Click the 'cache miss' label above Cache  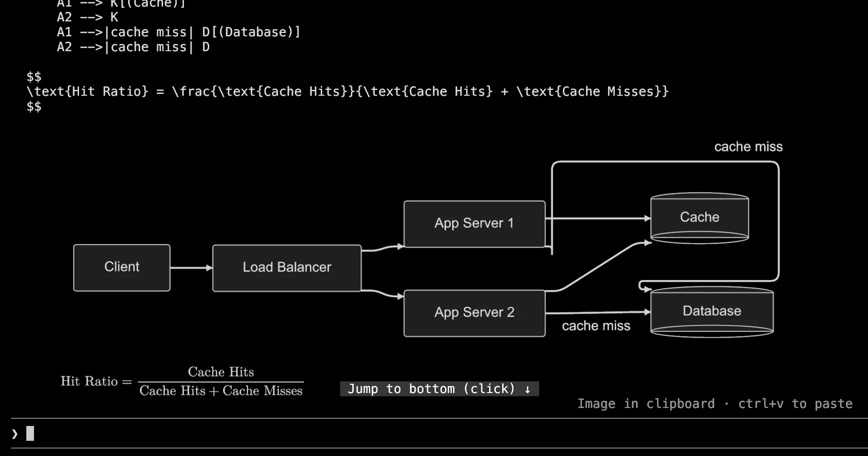coord(748,147)
